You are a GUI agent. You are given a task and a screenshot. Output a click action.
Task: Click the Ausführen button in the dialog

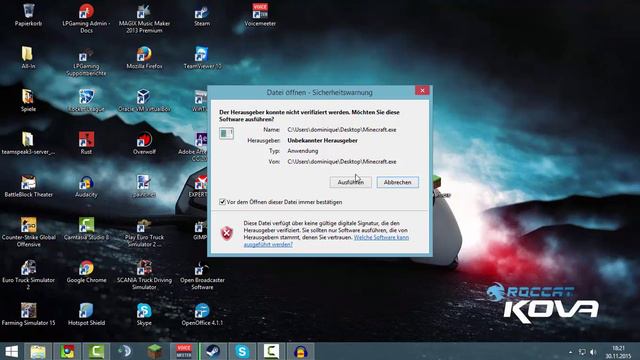[x=351, y=182]
